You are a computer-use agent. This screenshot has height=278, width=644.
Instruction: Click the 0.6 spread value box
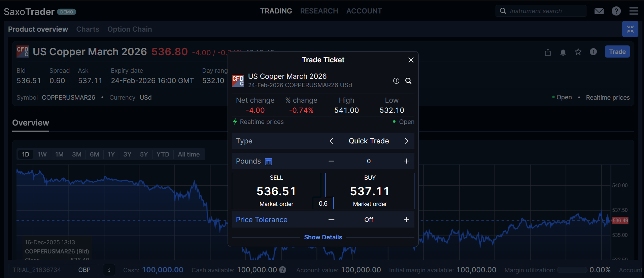click(323, 203)
